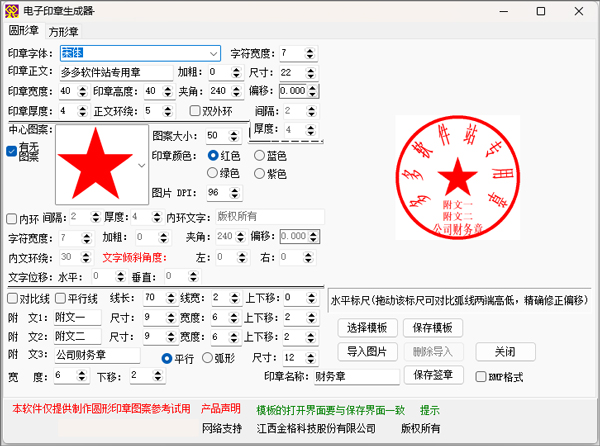This screenshot has height=446, width=600.
Task: Click the 选择模板 button
Action: [367, 328]
